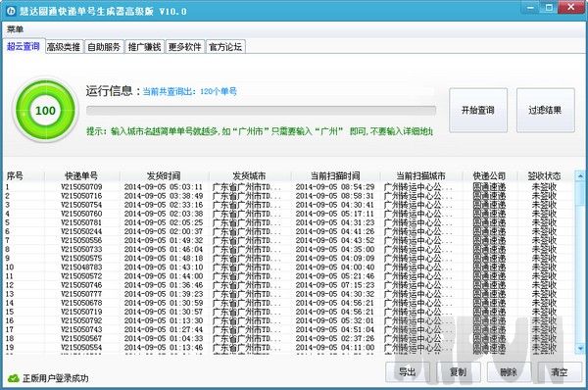Switch to the 超云查询 tab
588x390 pixels.
tap(24, 46)
